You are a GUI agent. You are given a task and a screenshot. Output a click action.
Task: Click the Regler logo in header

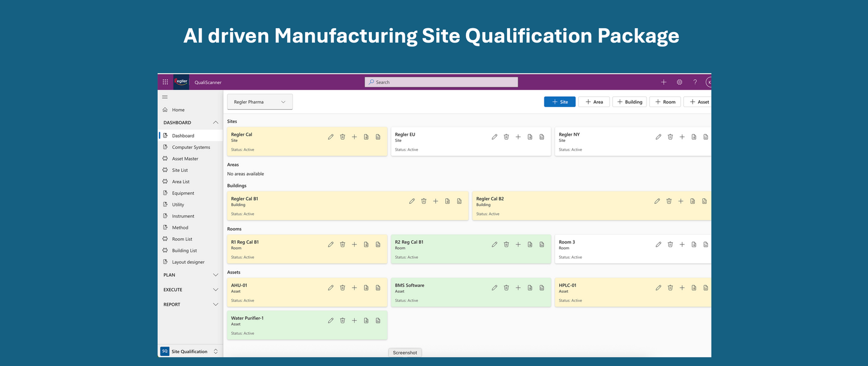[181, 82]
